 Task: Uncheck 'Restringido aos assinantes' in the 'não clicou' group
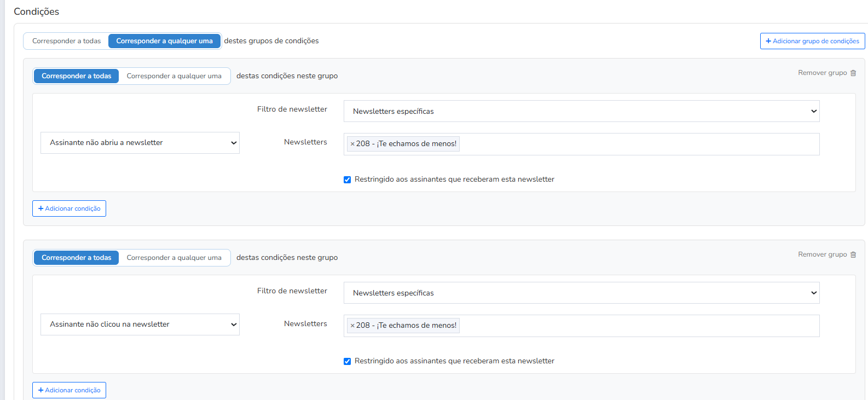[x=347, y=361]
